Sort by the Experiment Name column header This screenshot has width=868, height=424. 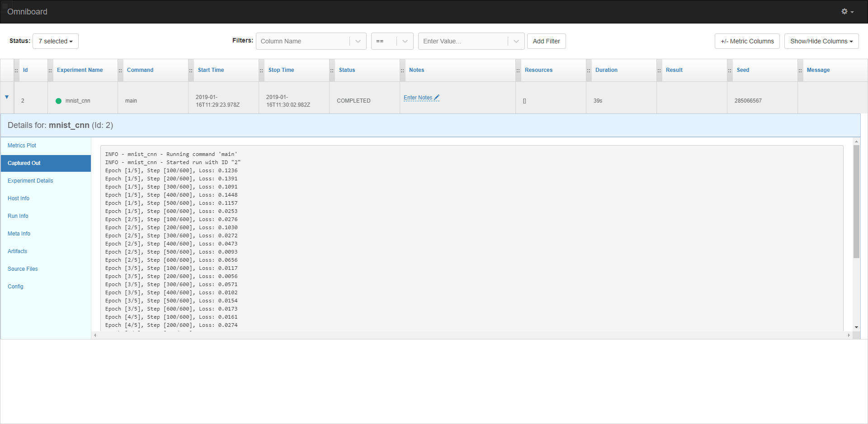80,70
